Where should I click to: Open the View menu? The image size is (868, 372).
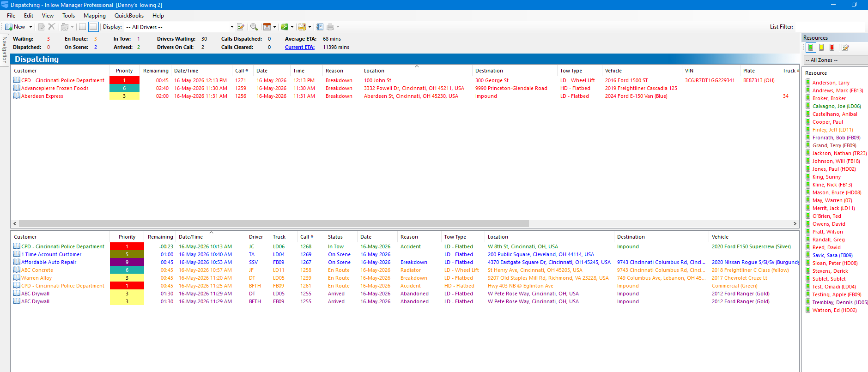(48, 16)
